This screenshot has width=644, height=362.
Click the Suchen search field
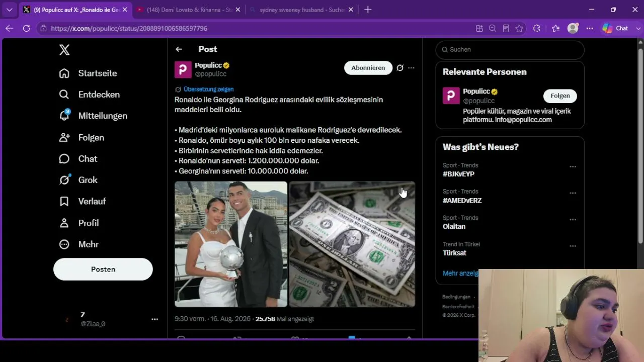point(510,49)
